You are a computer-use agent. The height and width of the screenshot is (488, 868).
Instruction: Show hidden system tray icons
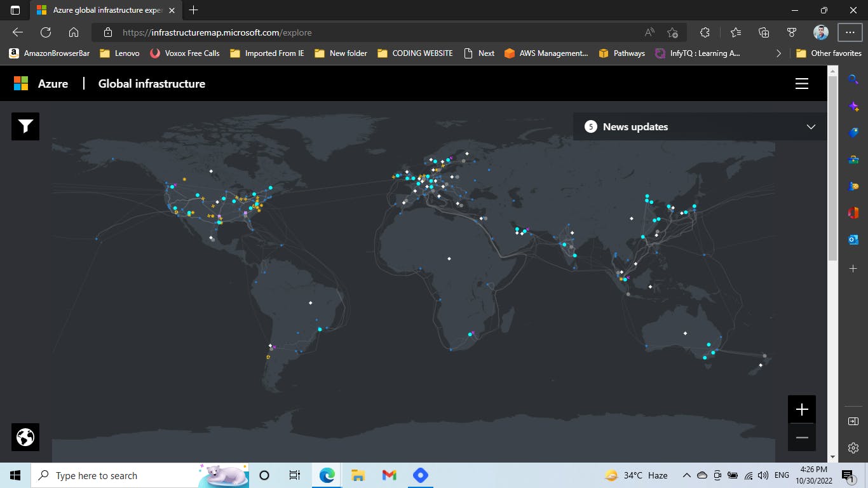pos(686,475)
